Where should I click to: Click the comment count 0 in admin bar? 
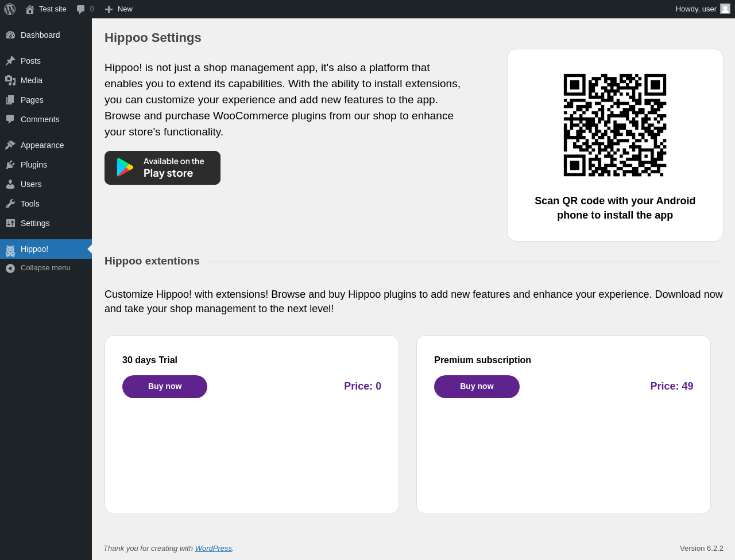click(92, 9)
